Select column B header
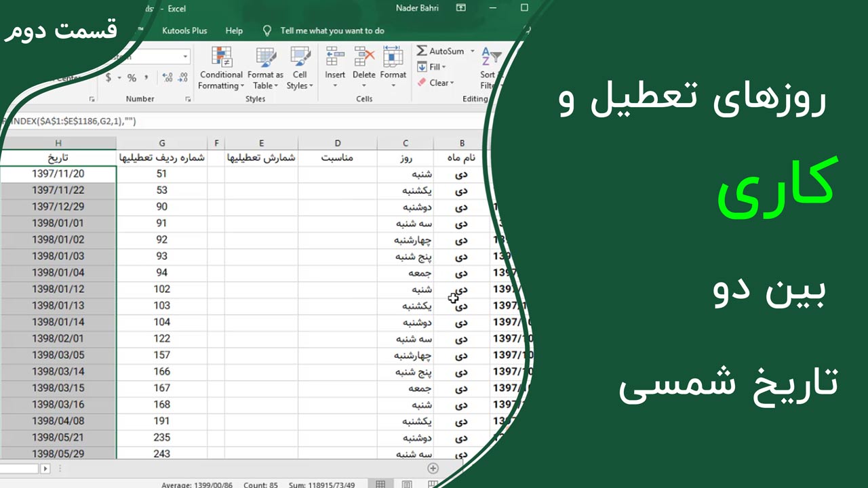The image size is (868, 488). (x=462, y=143)
